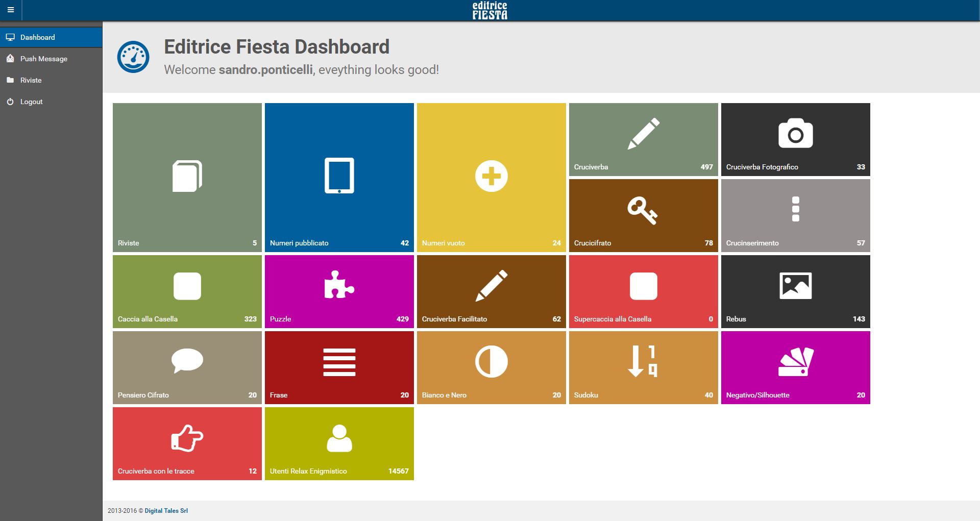Toggle the hamburger menu in top bar
Screen dimensions: 980x521
coord(11,10)
